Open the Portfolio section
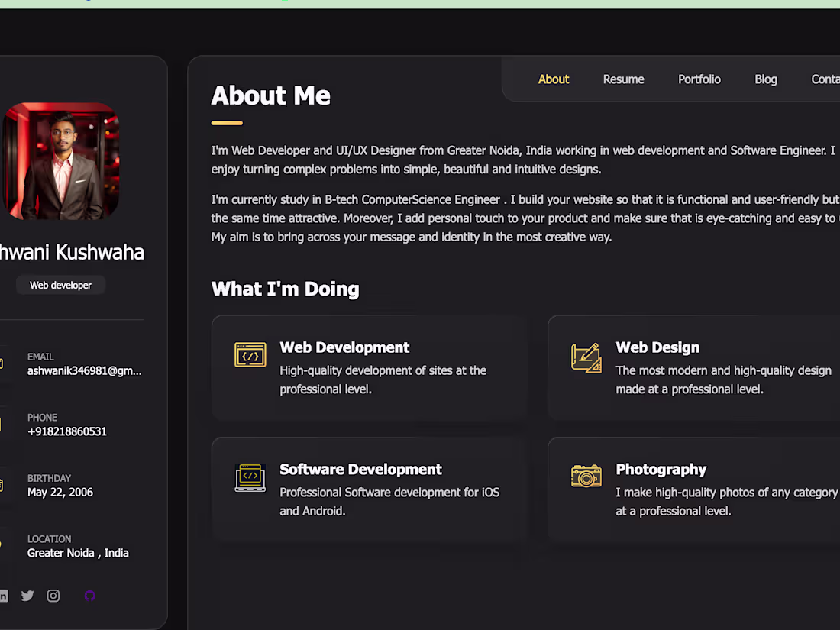This screenshot has width=840, height=630. 699,79
